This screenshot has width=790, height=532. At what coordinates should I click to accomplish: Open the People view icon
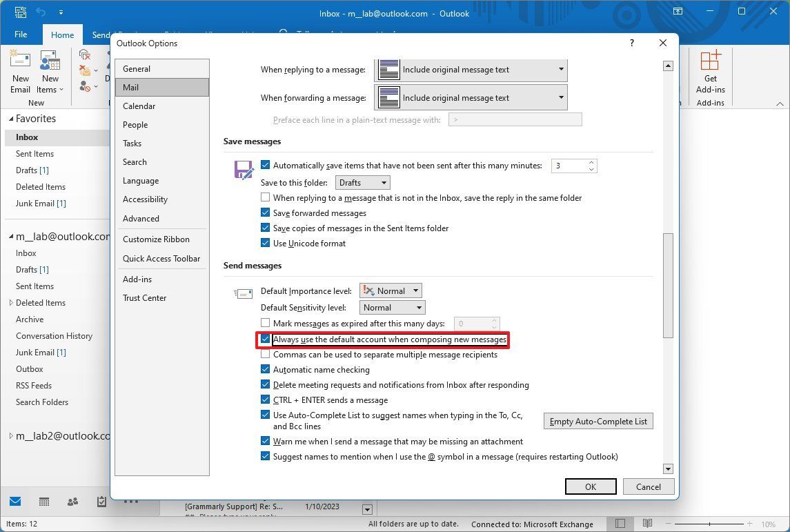tap(72, 502)
